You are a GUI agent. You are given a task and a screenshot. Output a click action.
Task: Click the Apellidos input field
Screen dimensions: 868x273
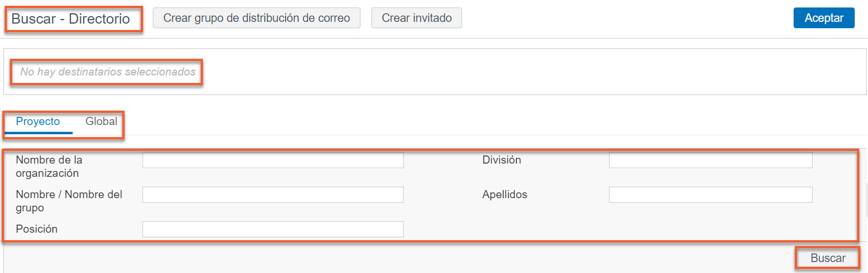tap(711, 195)
